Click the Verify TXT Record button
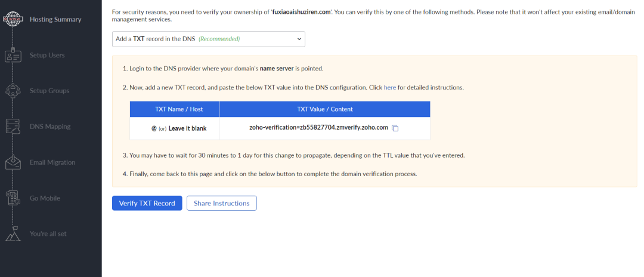Screen dimensions: 644x277 147,203
